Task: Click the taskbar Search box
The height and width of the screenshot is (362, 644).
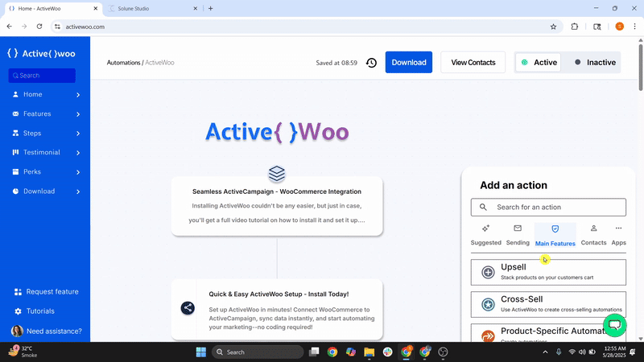Action: tap(258, 352)
